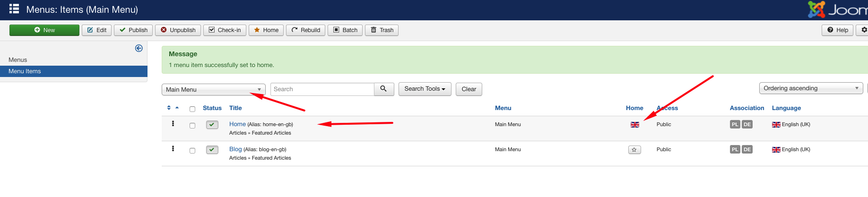Viewport: 868px width, 197px height.
Task: Sort table by Language column
Action: (x=786, y=108)
